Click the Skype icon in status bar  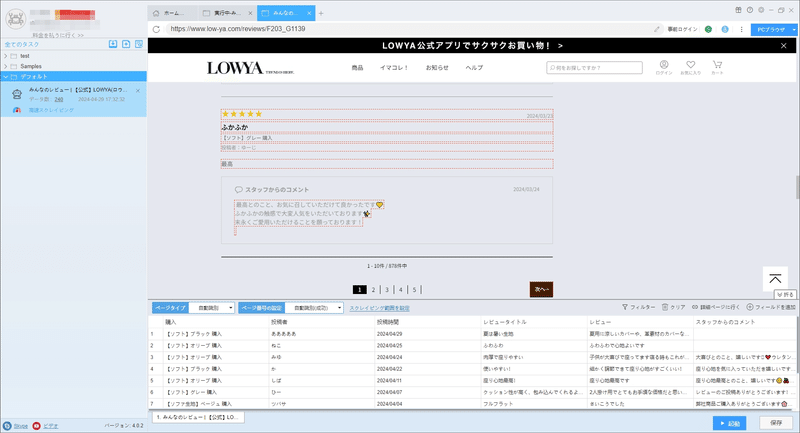click(7, 426)
